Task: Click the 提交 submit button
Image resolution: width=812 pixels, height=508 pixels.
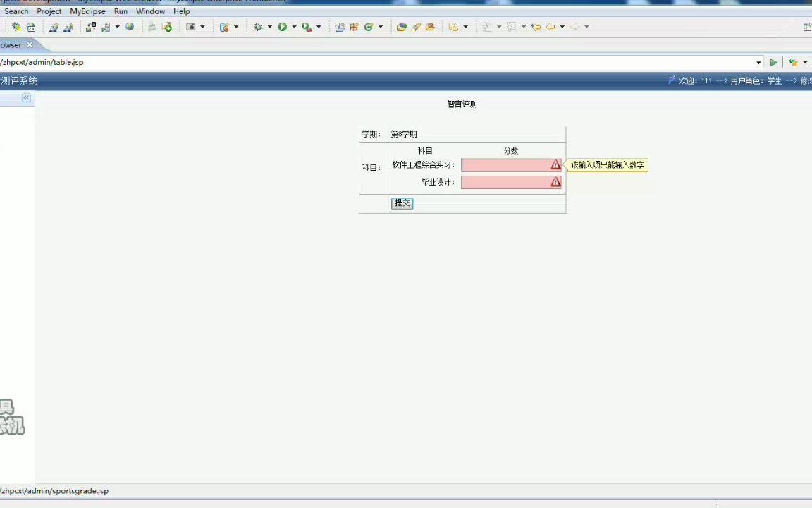Action: click(402, 203)
